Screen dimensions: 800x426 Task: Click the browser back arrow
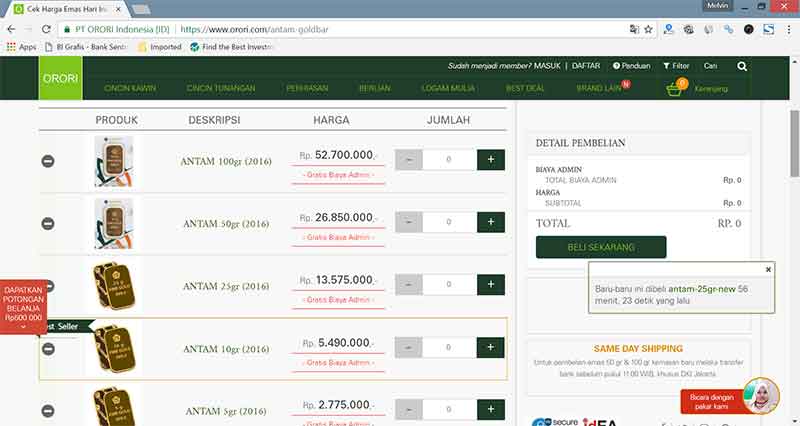[11, 30]
